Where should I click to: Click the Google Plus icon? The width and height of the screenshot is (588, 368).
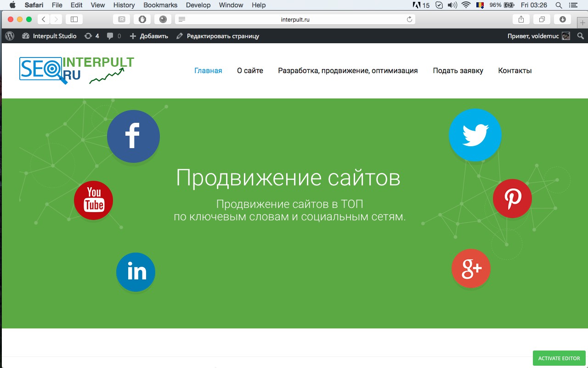pos(471,269)
